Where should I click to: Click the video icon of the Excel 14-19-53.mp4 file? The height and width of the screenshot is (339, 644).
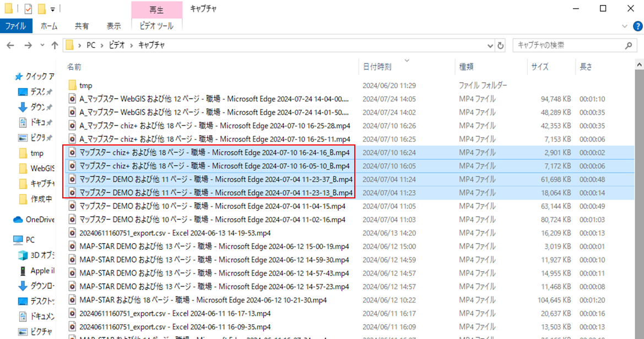[72, 233]
